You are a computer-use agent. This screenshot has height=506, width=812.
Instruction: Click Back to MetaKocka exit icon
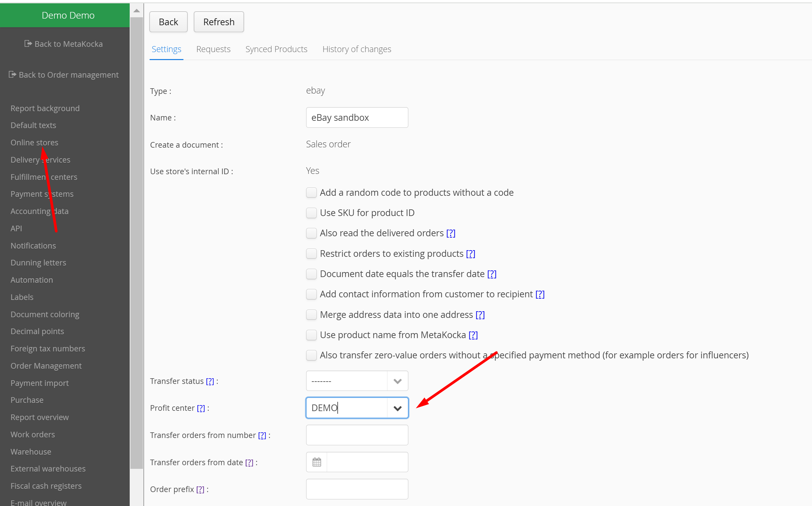point(28,44)
